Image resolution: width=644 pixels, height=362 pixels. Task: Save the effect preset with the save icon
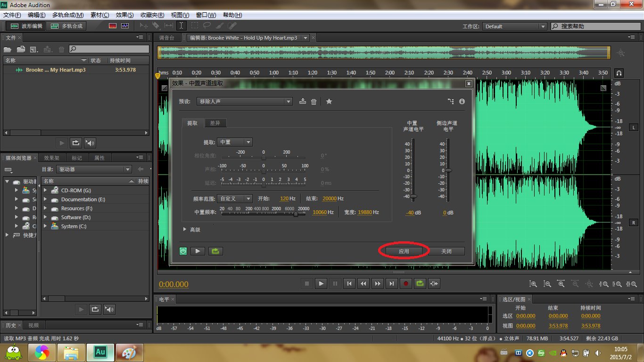click(x=303, y=101)
